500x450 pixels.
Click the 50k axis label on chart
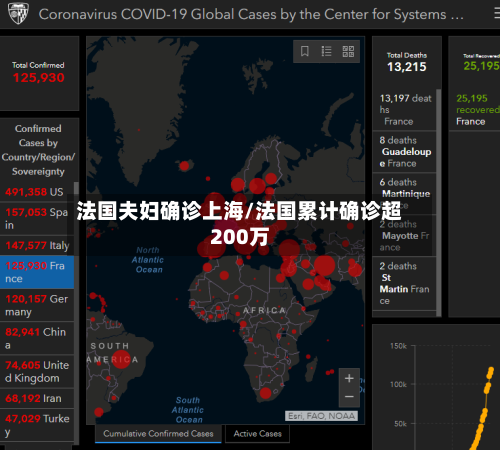click(x=400, y=424)
